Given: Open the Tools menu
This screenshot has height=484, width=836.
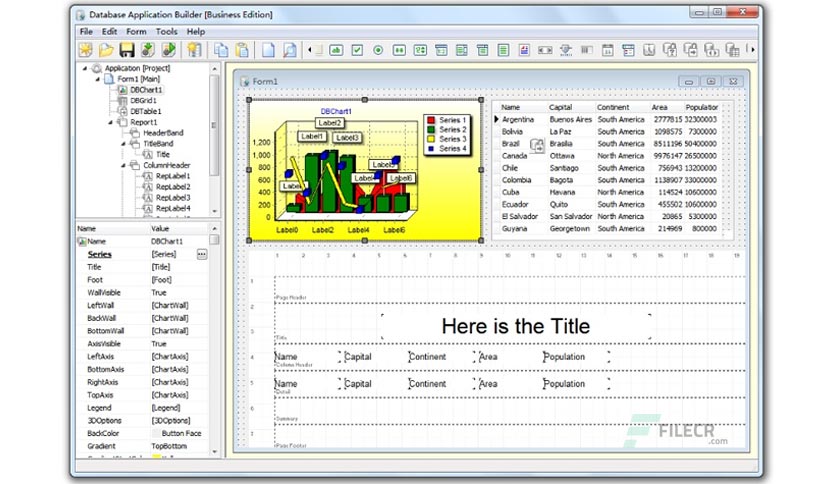Looking at the screenshot, I should tap(166, 31).
